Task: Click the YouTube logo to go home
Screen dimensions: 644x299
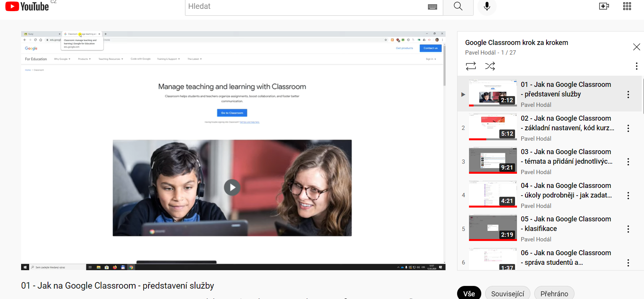Action: [27, 7]
